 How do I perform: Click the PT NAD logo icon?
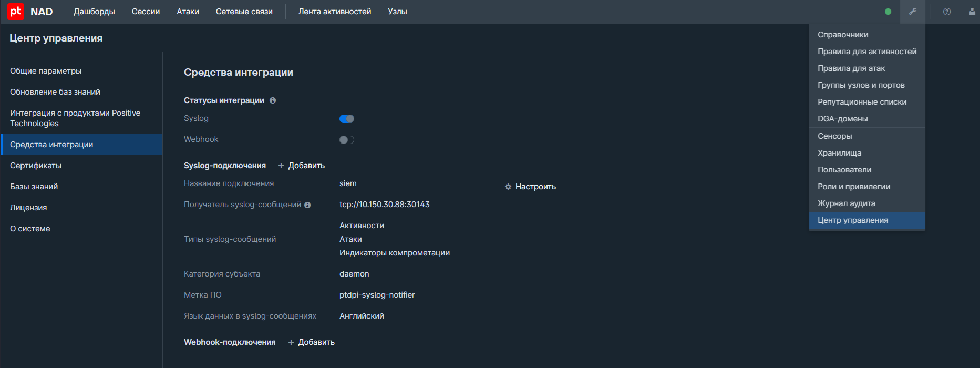click(16, 12)
